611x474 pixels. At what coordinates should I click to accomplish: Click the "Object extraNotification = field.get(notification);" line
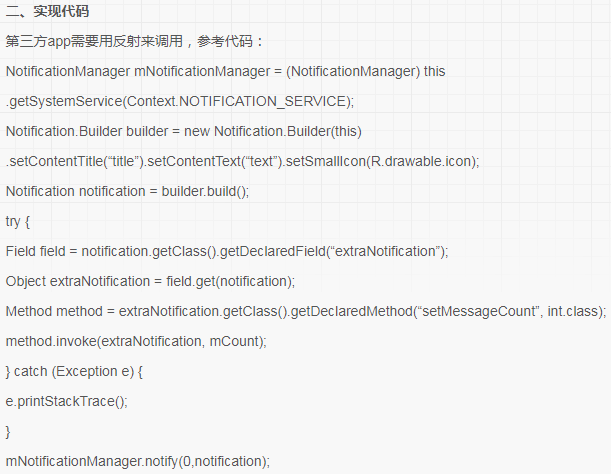tap(150, 281)
